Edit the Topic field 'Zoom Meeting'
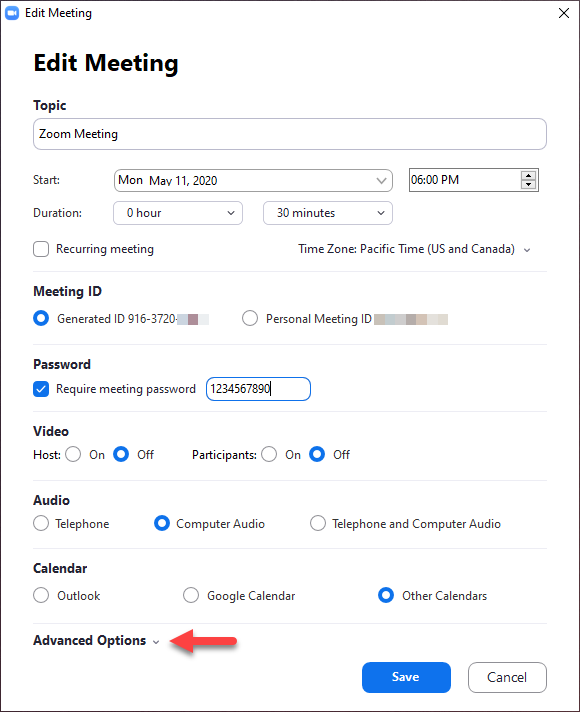Screen dimensions: 580x712 pos(290,134)
